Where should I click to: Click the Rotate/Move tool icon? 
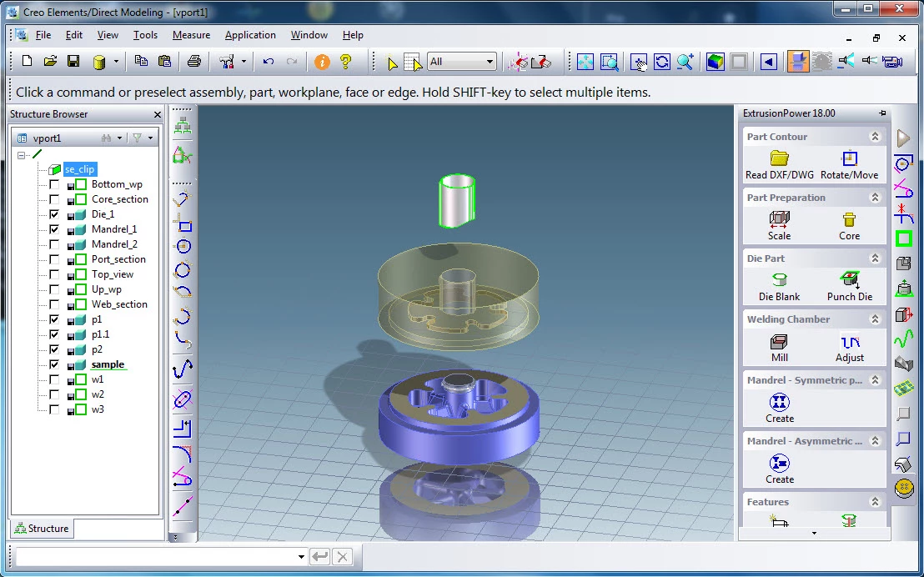pos(849,158)
